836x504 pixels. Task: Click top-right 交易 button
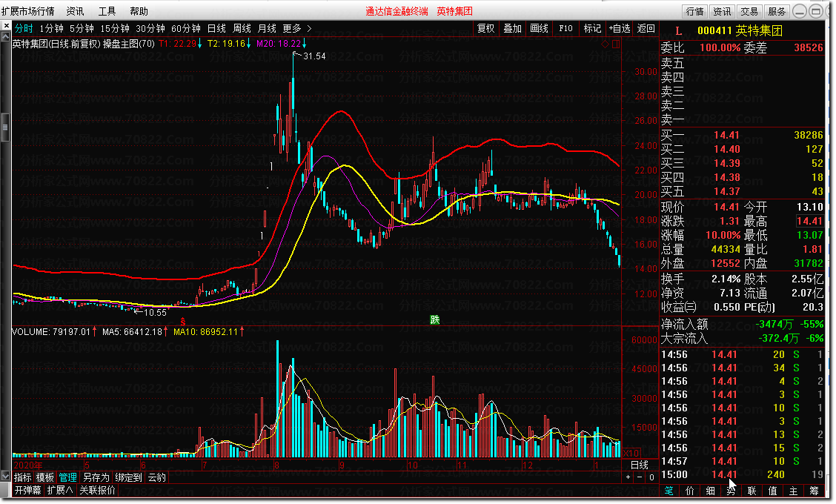(749, 11)
